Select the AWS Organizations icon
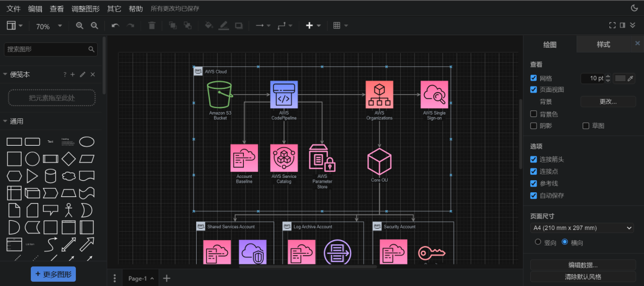 [x=379, y=95]
